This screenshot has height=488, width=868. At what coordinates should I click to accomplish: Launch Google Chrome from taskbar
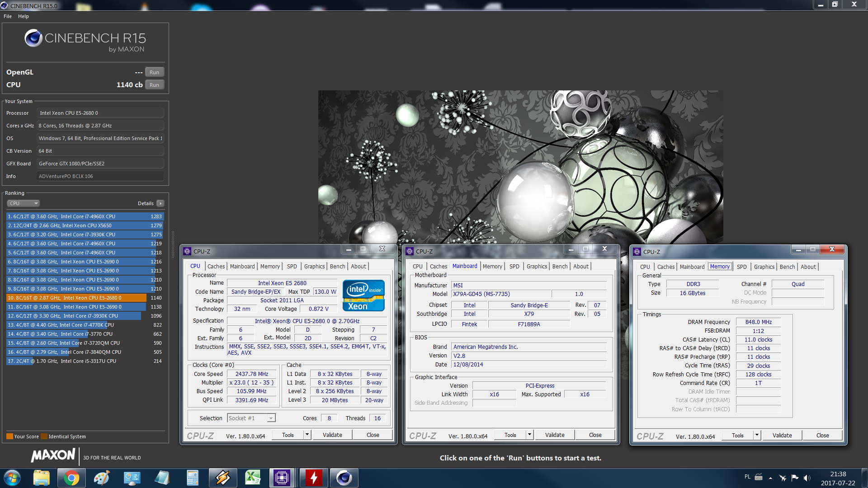[x=71, y=478]
